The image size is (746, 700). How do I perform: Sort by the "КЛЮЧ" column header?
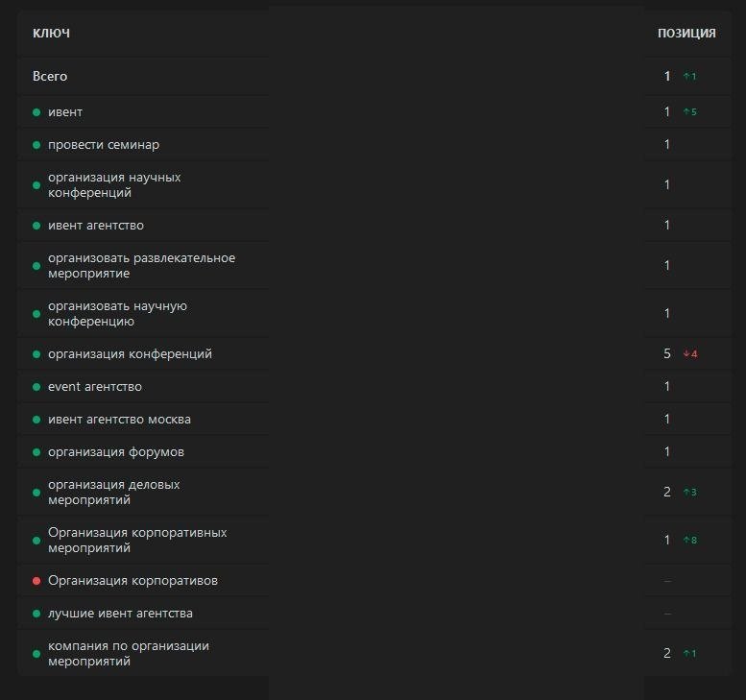pos(51,34)
